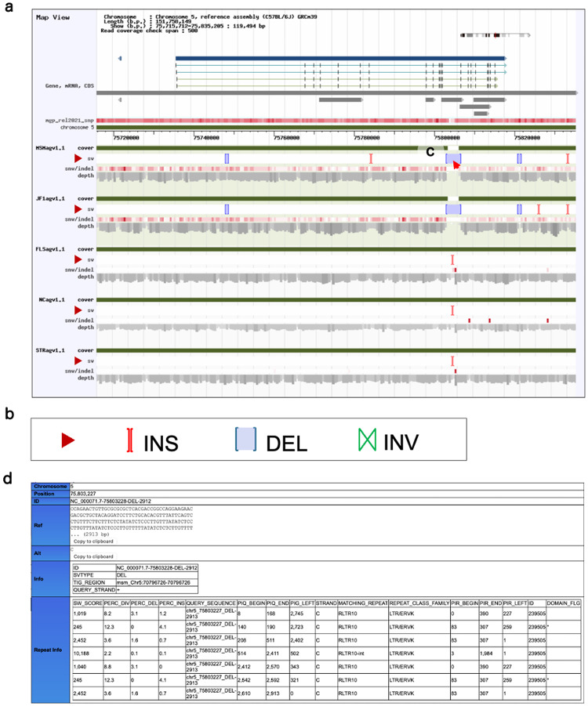Click MSMagv1.1 insertion marker near 75780000
Viewport: 588px width, 706px height.
tap(371, 158)
